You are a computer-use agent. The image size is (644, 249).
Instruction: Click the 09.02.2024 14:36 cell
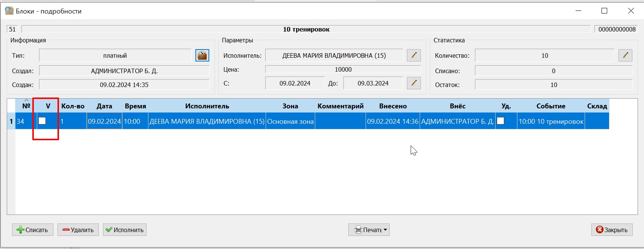point(393,121)
